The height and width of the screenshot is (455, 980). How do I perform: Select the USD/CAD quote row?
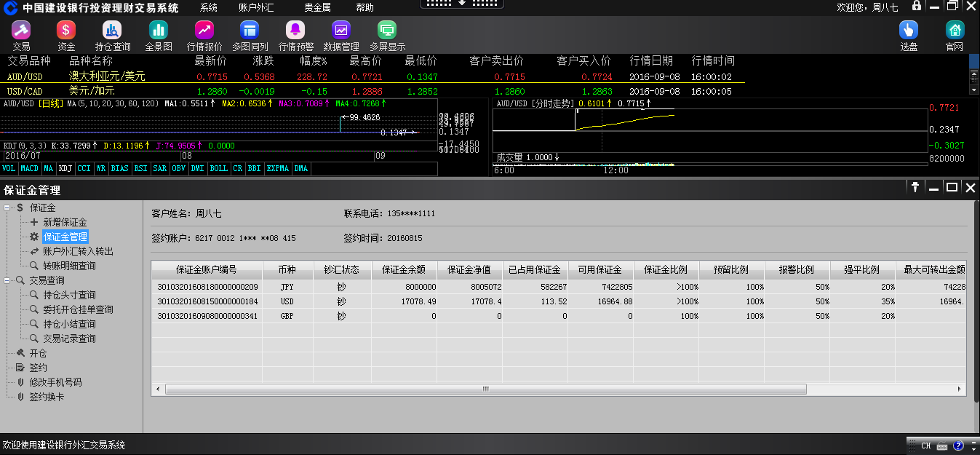373,91
